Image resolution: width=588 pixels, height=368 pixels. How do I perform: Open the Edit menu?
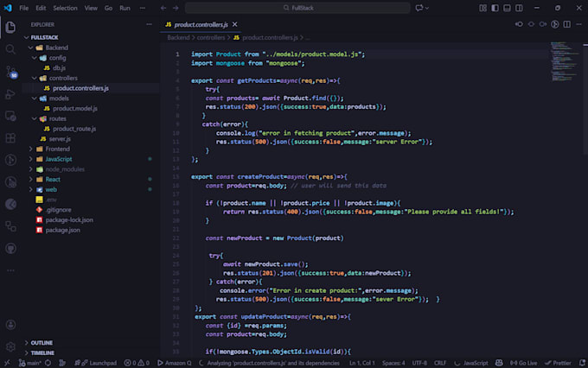pyautogui.click(x=41, y=8)
